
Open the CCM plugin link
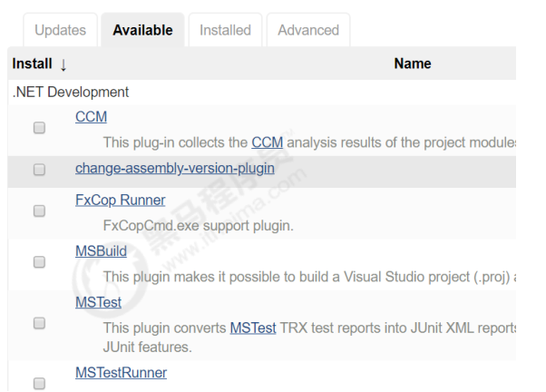point(92,117)
